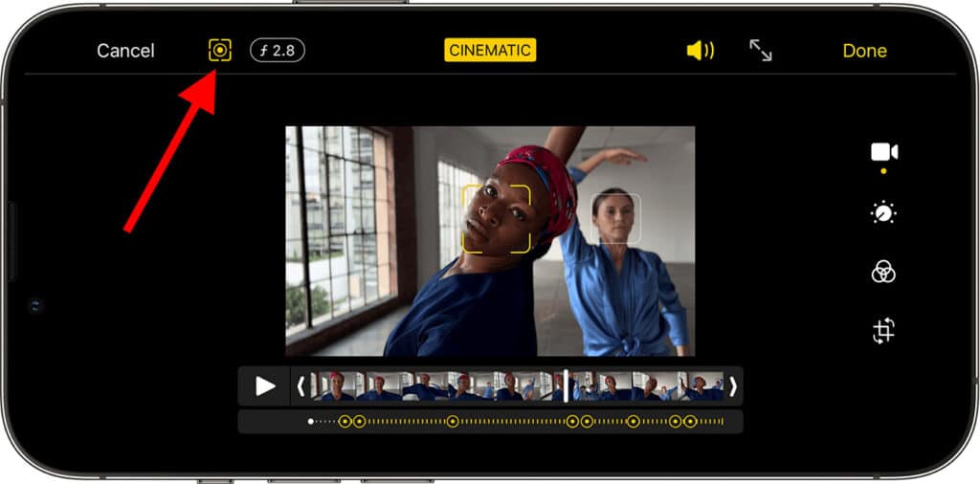
Task: Play the video clip
Action: click(264, 386)
